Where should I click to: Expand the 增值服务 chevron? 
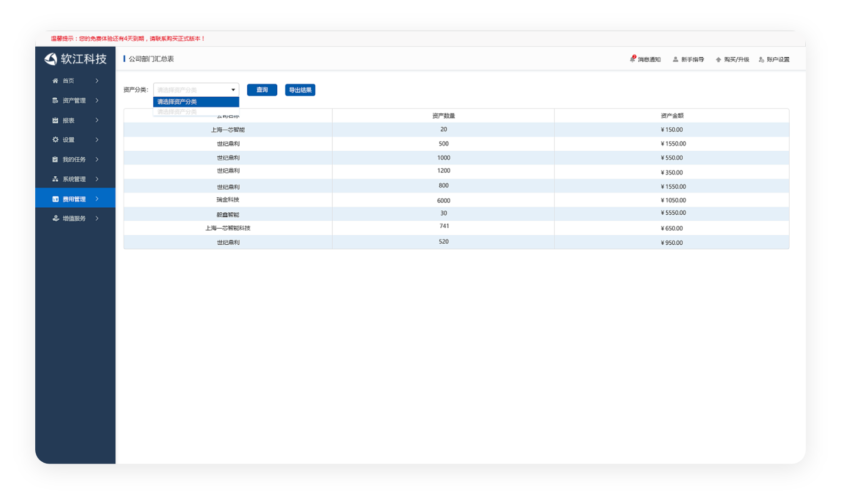tap(97, 218)
